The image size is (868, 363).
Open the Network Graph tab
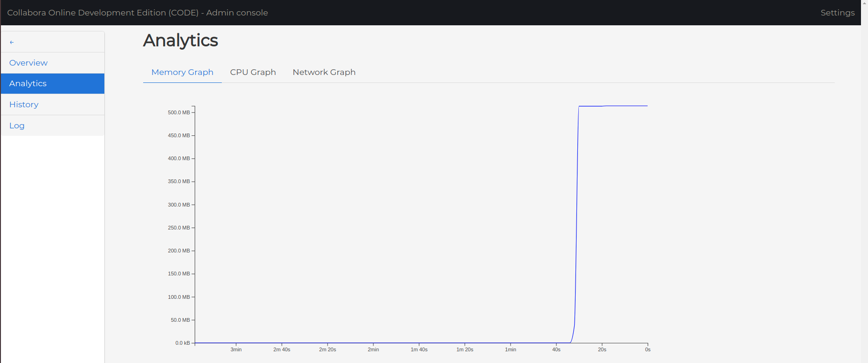324,72
